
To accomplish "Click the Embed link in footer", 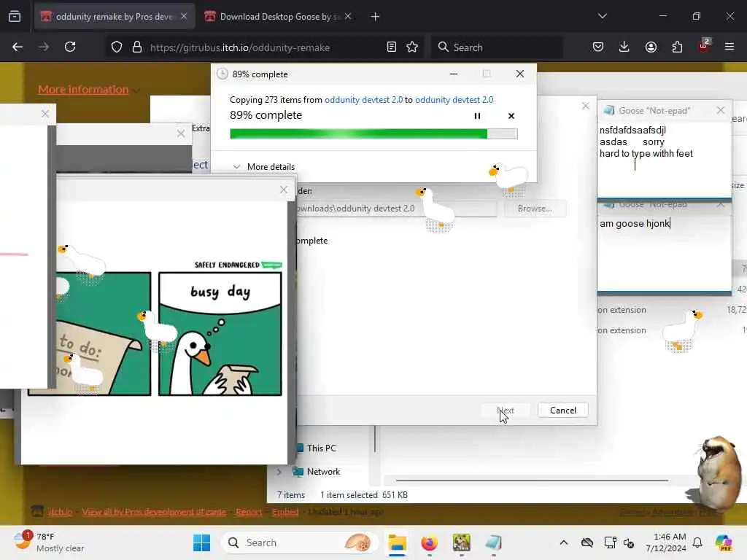I will click(x=285, y=512).
